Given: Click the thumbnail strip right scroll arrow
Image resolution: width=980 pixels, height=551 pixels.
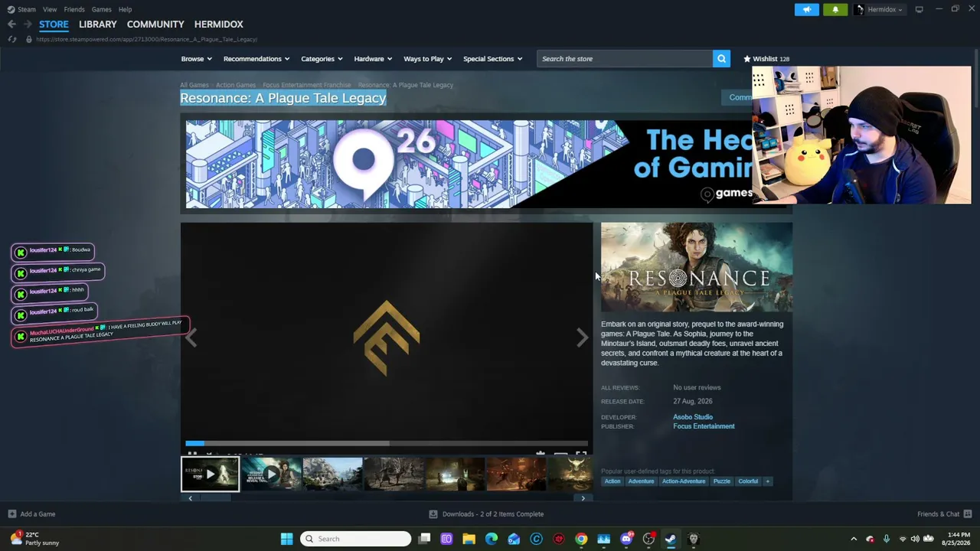Looking at the screenshot, I should click(x=583, y=498).
